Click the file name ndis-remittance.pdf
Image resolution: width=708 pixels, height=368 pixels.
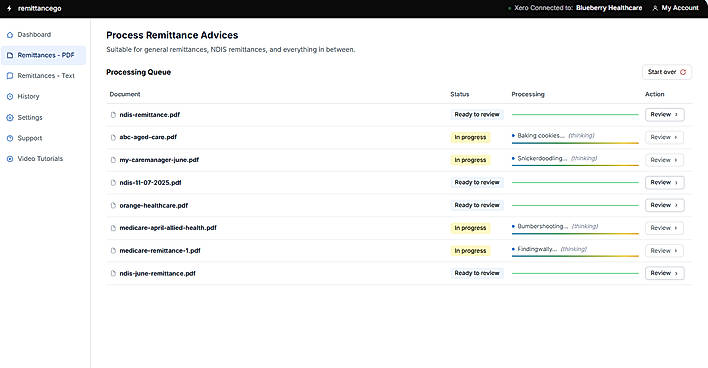[149, 115]
